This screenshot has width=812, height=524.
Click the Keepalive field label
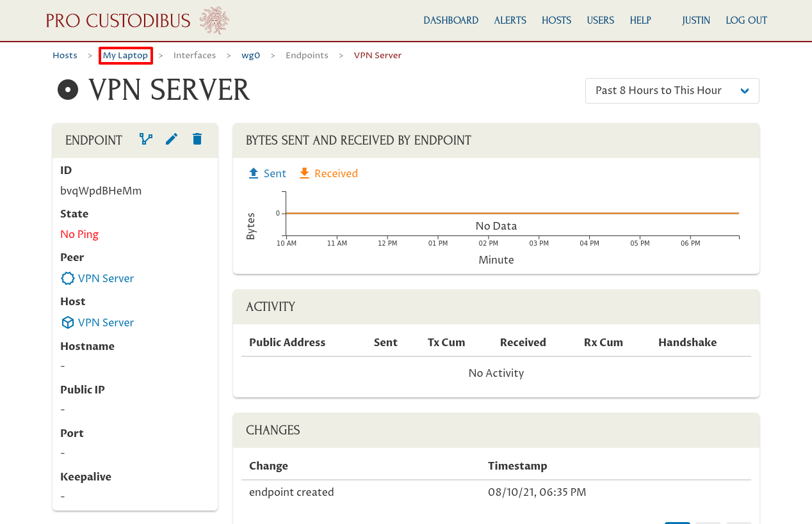[x=86, y=477]
